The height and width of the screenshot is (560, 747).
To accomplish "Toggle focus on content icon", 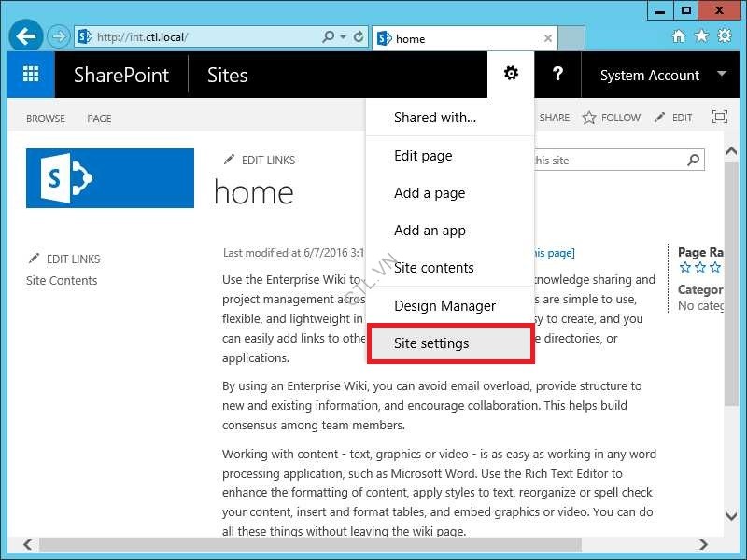I will tap(719, 118).
